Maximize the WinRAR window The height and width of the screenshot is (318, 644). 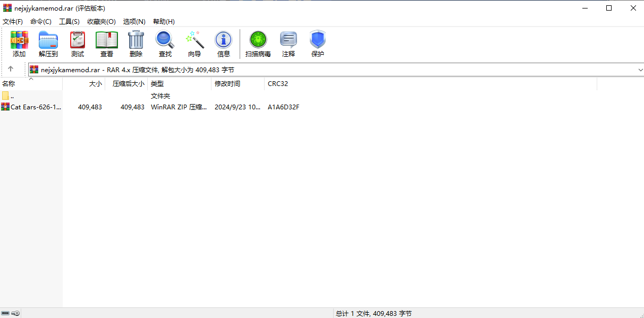(609, 8)
